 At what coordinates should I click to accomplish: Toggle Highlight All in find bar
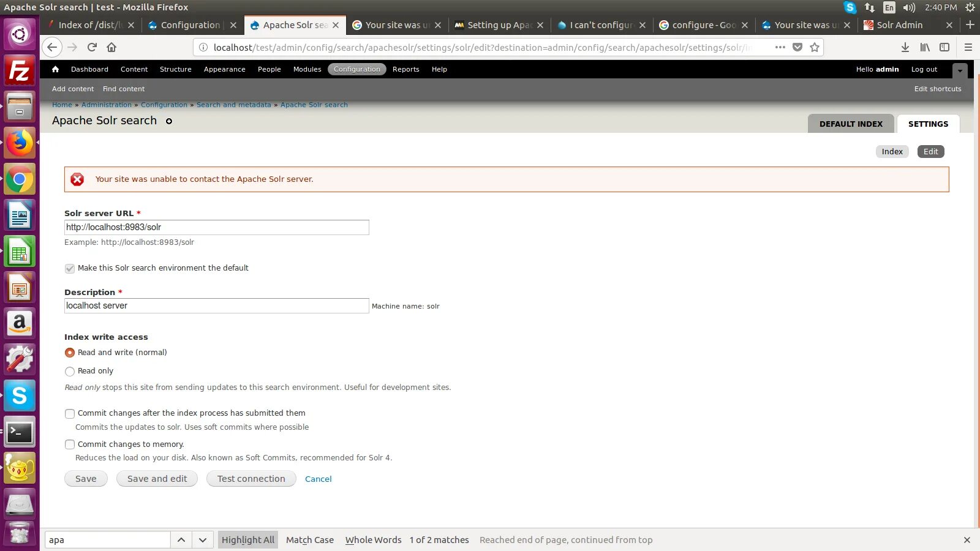coord(248,540)
